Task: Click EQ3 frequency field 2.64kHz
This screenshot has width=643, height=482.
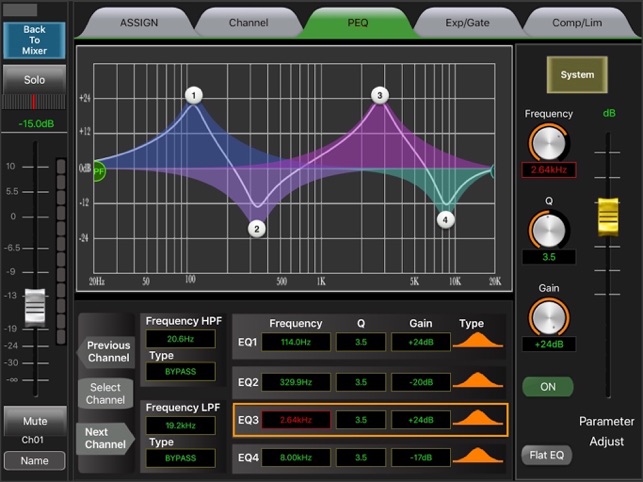Action: [x=296, y=420]
